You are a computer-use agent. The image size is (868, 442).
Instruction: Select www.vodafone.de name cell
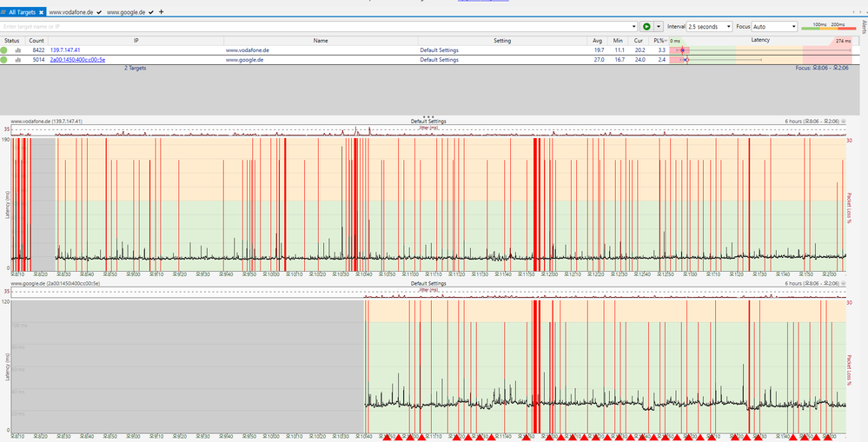point(248,50)
